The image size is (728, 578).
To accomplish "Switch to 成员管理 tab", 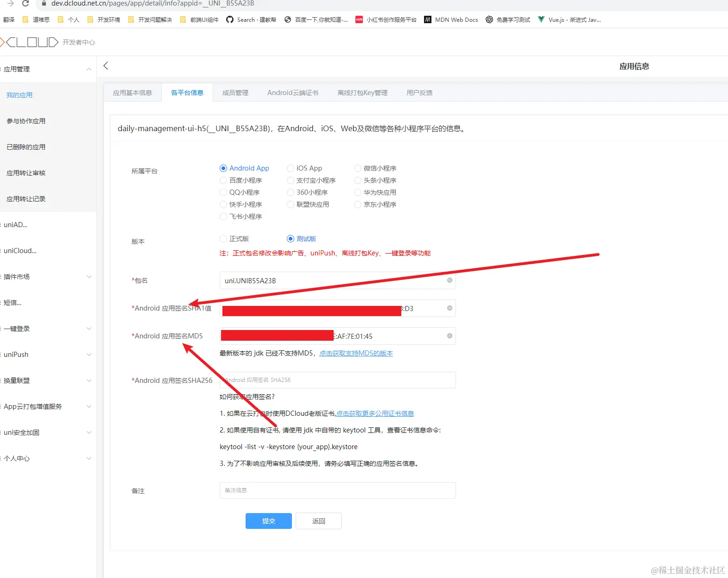I will click(235, 93).
